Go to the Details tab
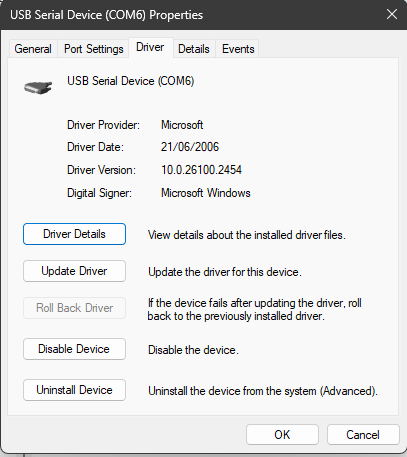 194,49
